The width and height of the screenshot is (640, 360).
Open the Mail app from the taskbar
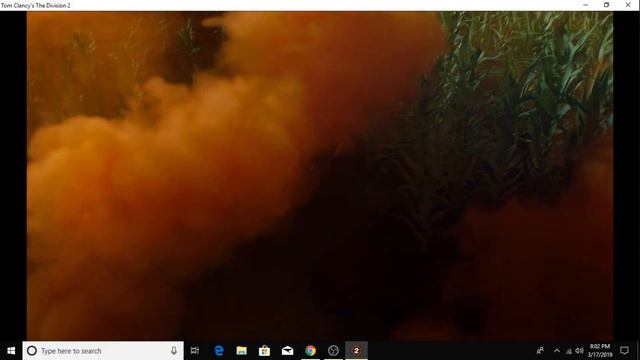pyautogui.click(x=287, y=351)
